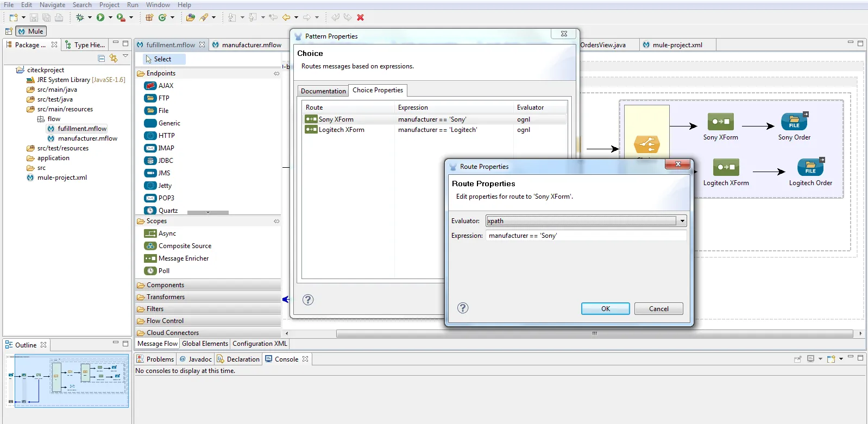Screen dimensions: 868x424
Task: Open the Evaluator combo box dropdown
Action: point(682,221)
